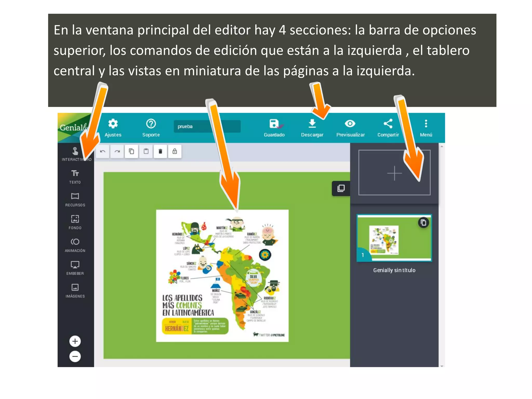Screen dimensions: 532x399
Task: Open the Compartir share option
Action: (x=388, y=124)
